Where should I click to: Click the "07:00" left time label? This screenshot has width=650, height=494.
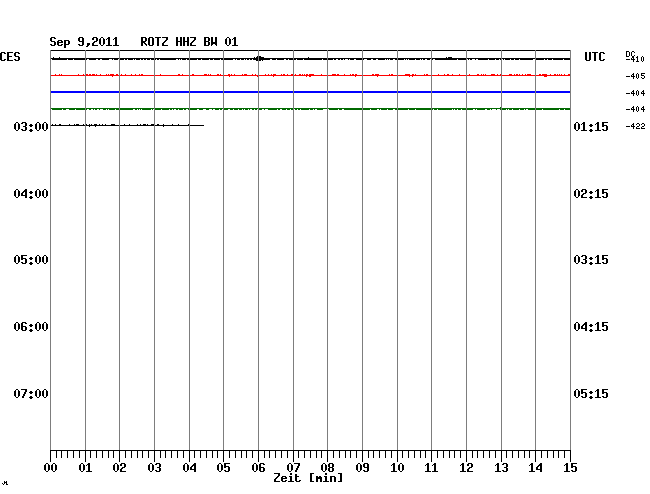[x=31, y=393]
